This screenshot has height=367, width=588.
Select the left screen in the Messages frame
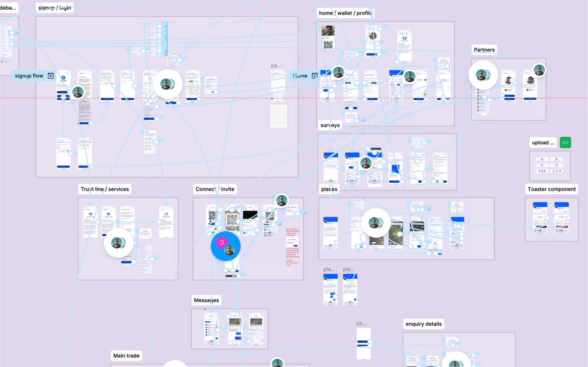(211, 329)
